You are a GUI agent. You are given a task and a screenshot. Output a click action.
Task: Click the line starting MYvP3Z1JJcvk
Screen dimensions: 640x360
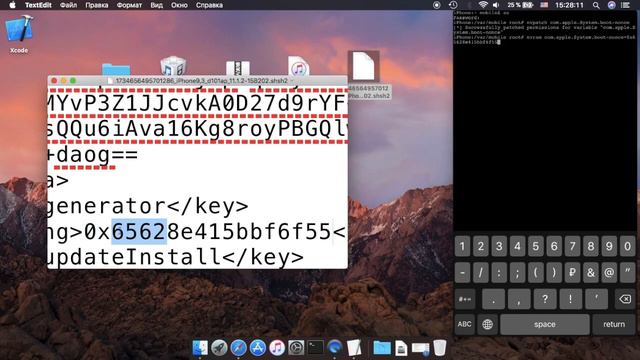point(198,103)
